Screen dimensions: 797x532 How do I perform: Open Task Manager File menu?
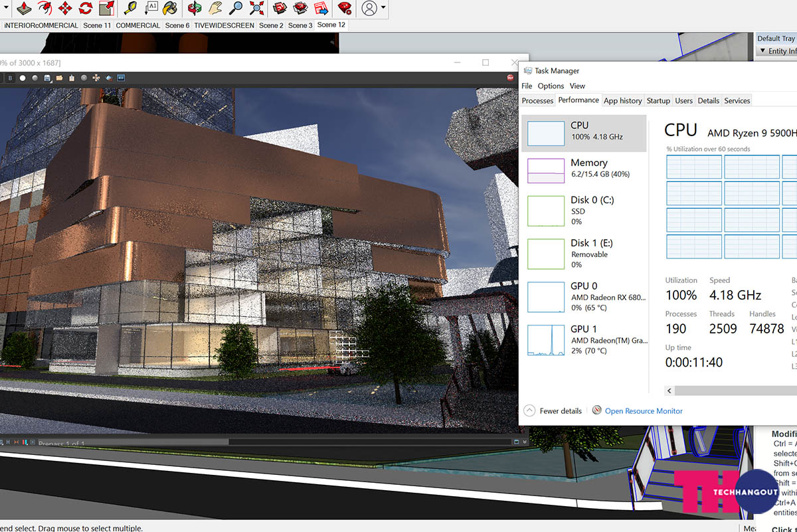pyautogui.click(x=527, y=86)
